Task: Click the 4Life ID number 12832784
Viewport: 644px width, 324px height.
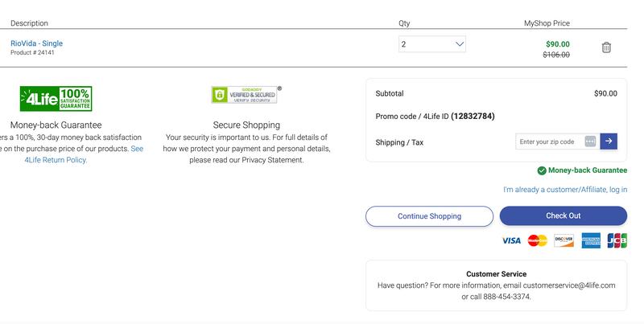Action: pyautogui.click(x=473, y=116)
